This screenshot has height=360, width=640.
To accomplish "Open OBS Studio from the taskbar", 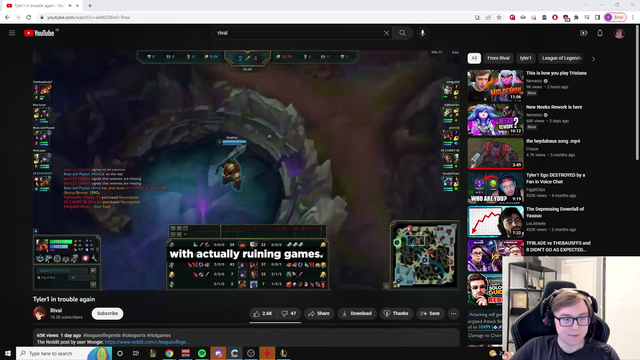I will pos(251,353).
